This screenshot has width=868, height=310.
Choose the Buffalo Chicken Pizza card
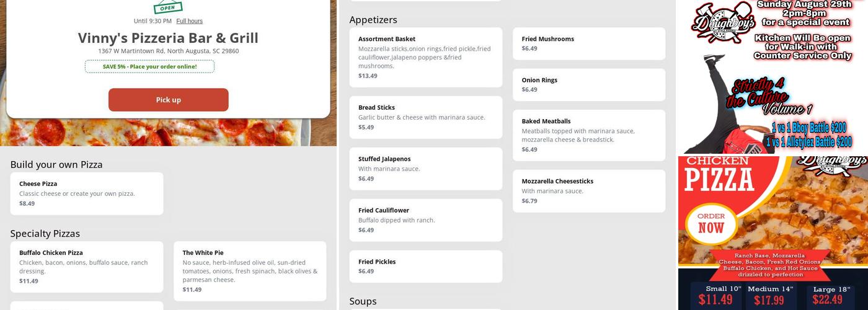coord(87,267)
